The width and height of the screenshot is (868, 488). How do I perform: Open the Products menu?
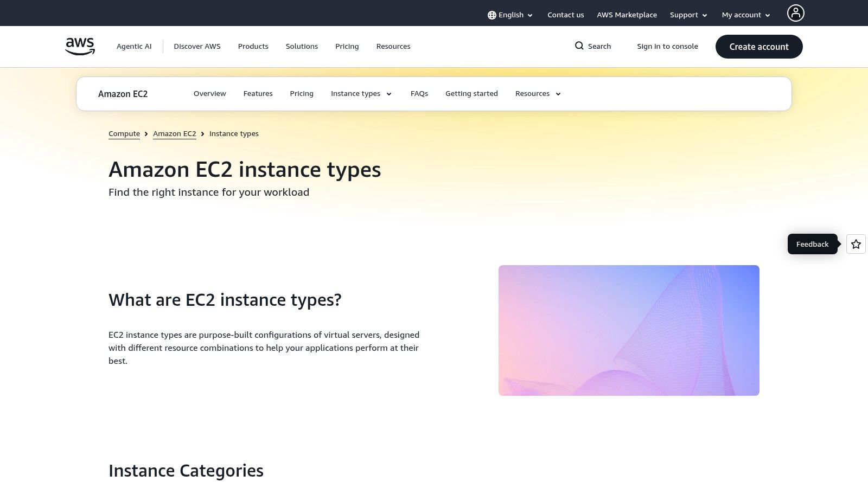pos(253,46)
